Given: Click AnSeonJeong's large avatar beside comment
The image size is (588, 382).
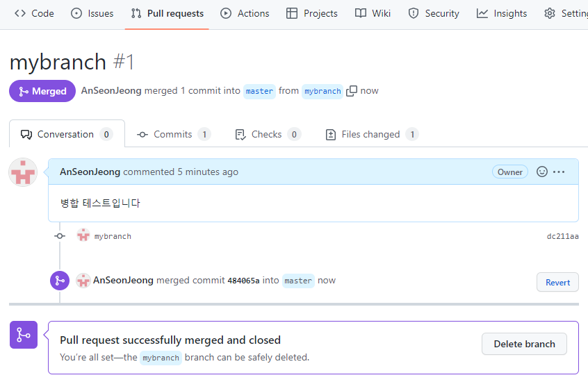Looking at the screenshot, I should (x=23, y=172).
